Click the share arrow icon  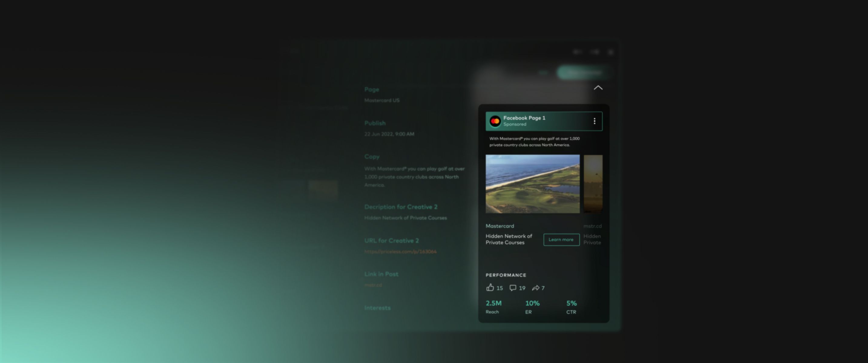(x=536, y=288)
